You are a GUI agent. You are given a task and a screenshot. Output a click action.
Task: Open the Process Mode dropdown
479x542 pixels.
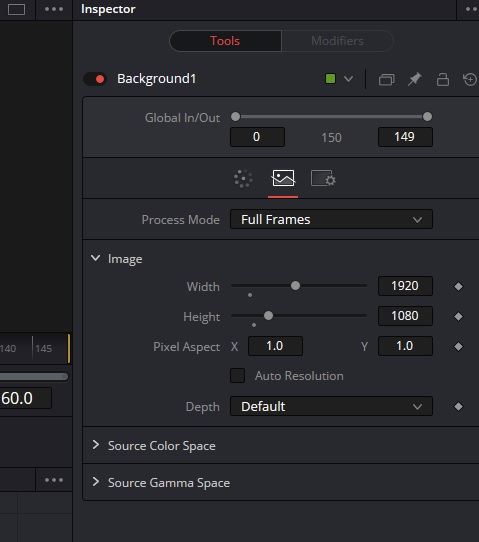(331, 219)
